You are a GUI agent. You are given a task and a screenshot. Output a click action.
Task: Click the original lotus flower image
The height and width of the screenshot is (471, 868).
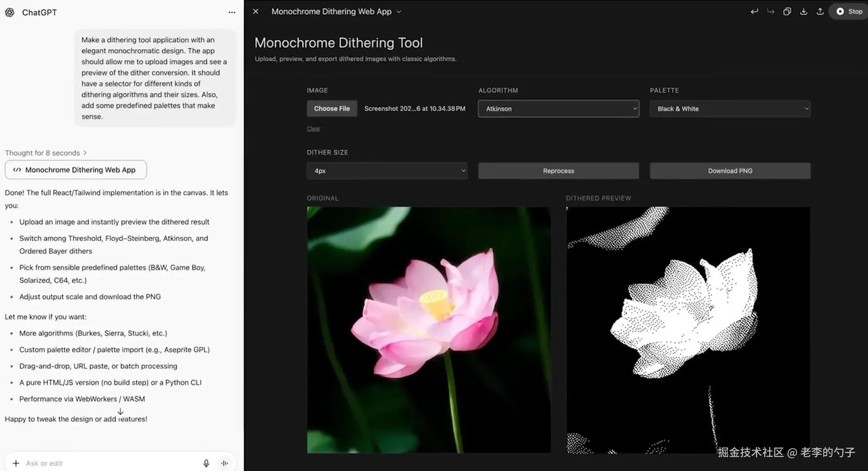(429, 330)
